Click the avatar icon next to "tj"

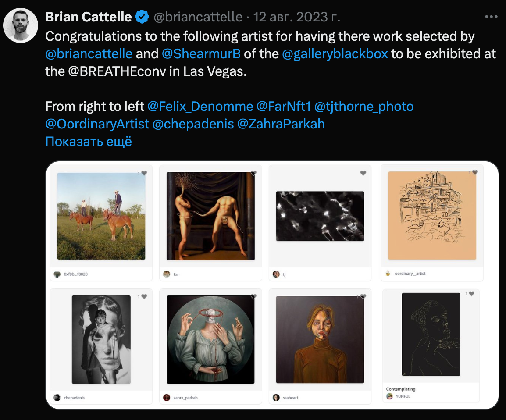pos(276,274)
